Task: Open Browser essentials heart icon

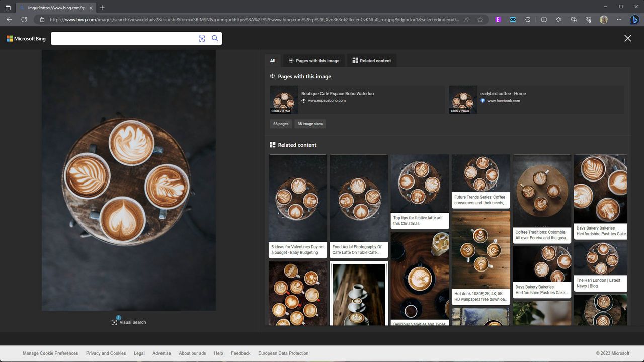Action: (x=588, y=20)
